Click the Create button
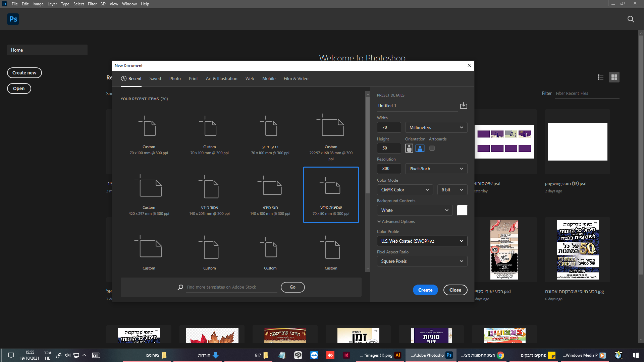The image size is (644, 362). [x=425, y=290]
